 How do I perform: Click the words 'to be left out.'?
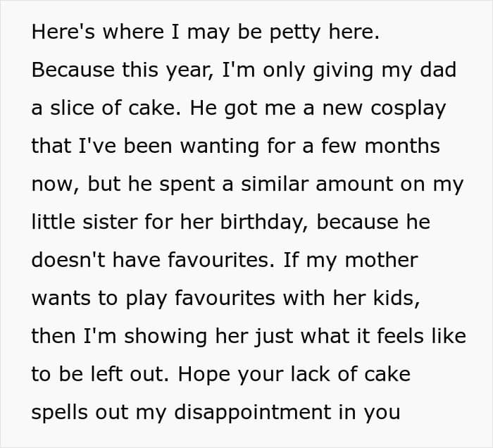pyautogui.click(x=100, y=375)
